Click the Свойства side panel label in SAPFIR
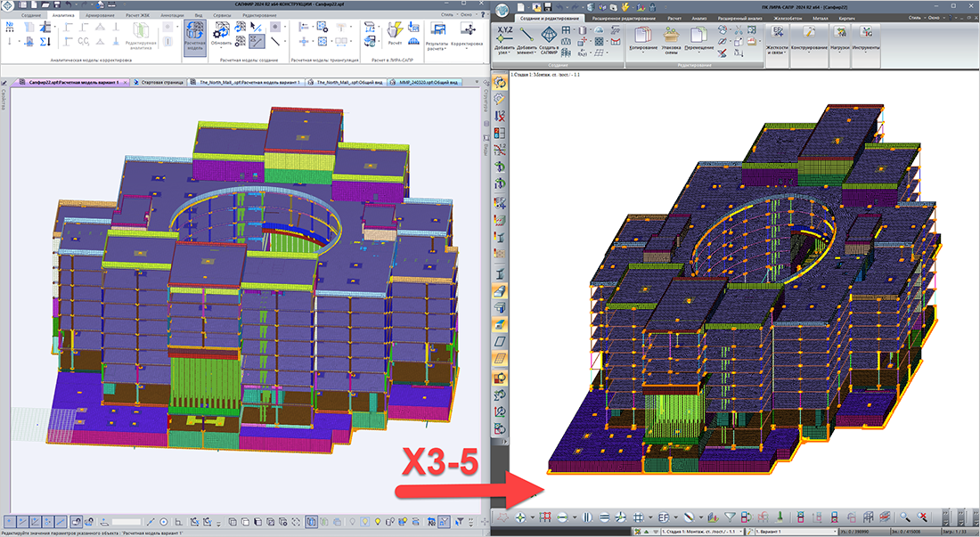 pyautogui.click(x=4, y=100)
